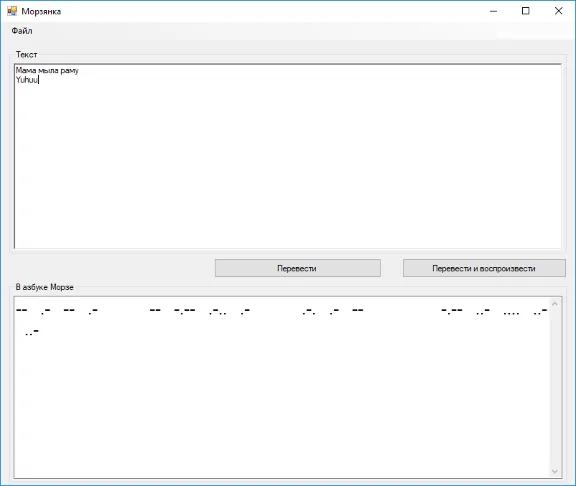Open the Файл menu

pyautogui.click(x=22, y=31)
